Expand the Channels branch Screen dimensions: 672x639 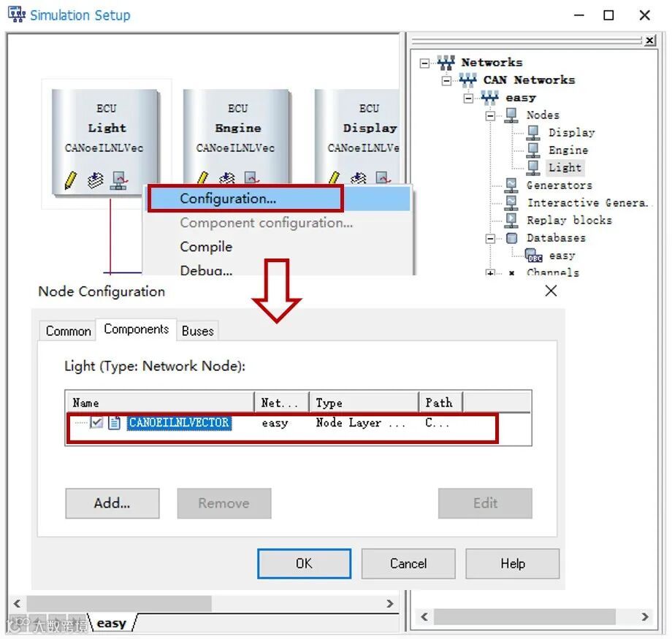(x=490, y=272)
